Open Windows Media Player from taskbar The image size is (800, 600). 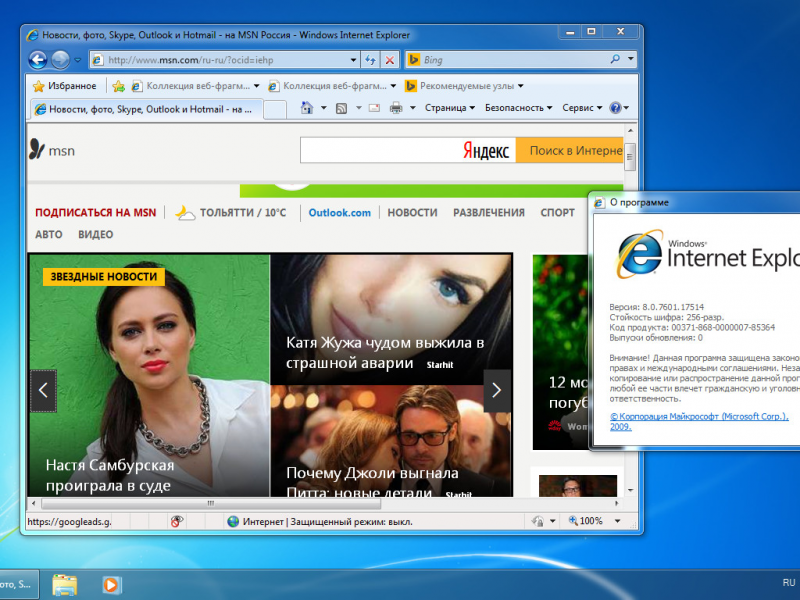[x=111, y=585]
